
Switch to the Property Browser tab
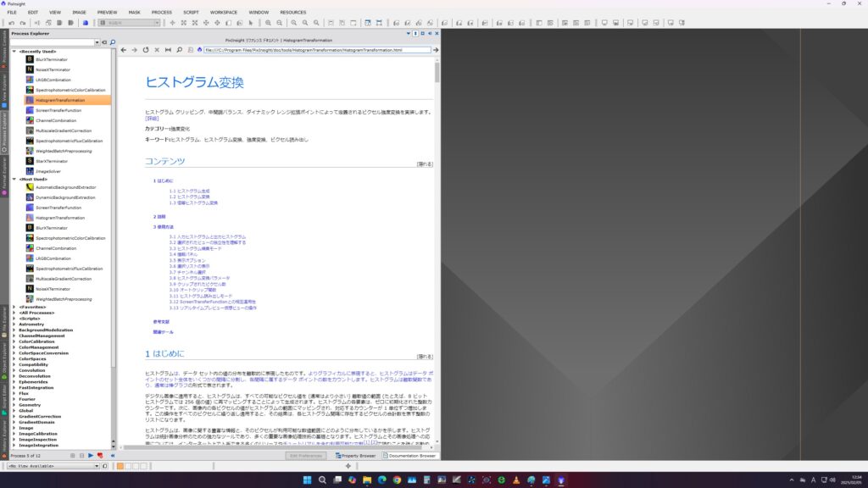[x=355, y=456]
